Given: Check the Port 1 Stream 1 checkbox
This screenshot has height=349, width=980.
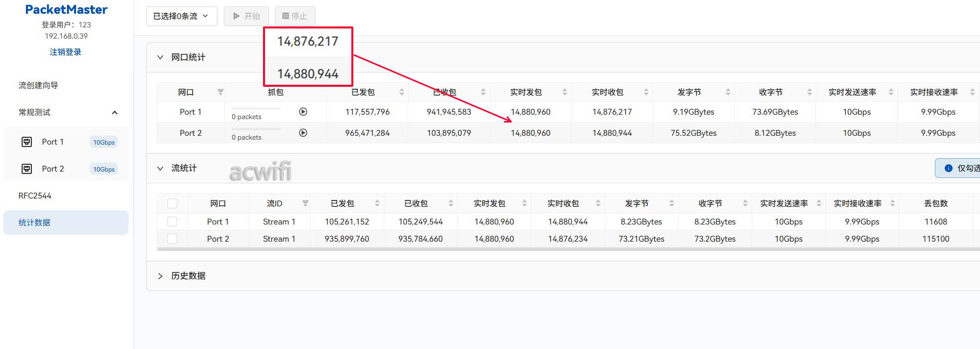Looking at the screenshot, I should (x=172, y=222).
